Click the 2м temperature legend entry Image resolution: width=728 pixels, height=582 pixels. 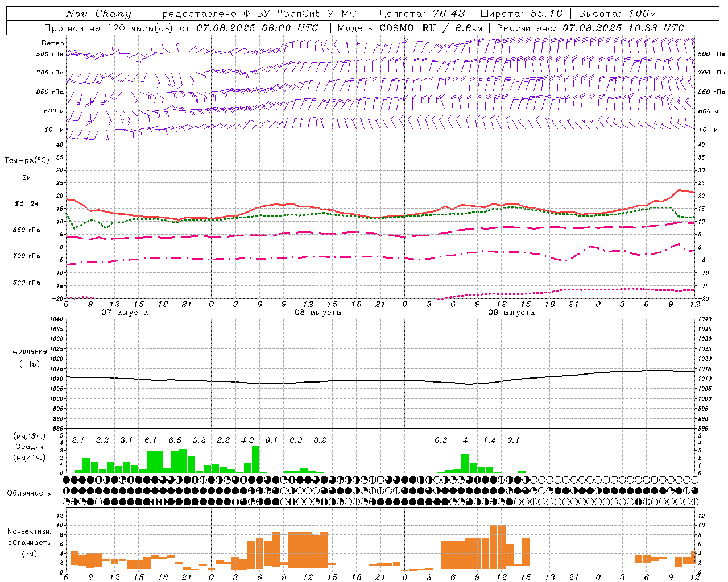27,177
